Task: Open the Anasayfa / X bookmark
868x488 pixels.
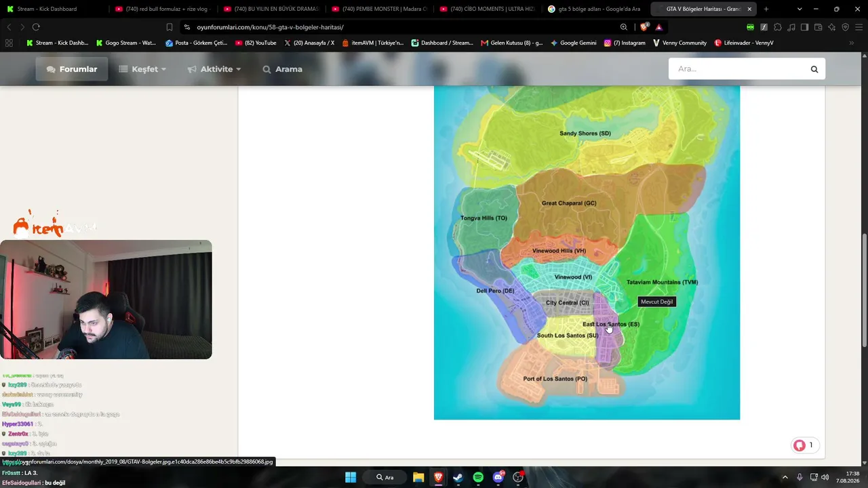Action: [309, 43]
